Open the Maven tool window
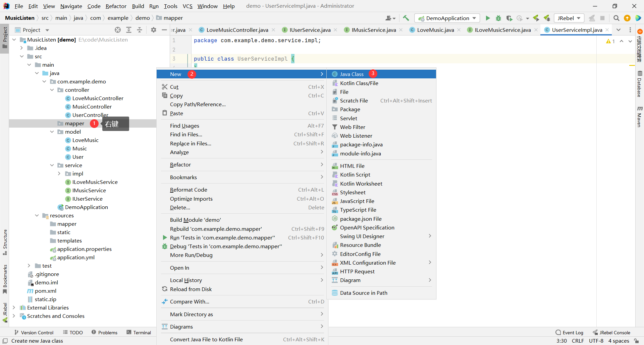The image size is (644, 345). coord(640,116)
